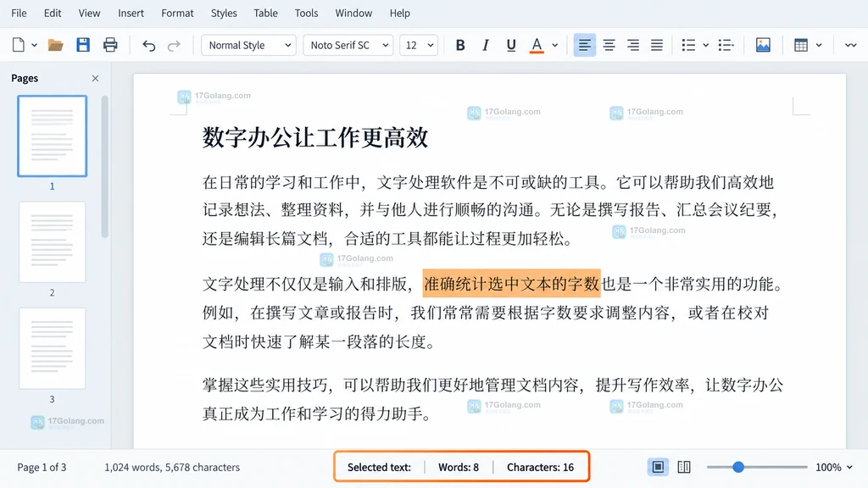Select page 2 thumbnail
Viewport: 868px width, 488px height.
click(x=52, y=241)
